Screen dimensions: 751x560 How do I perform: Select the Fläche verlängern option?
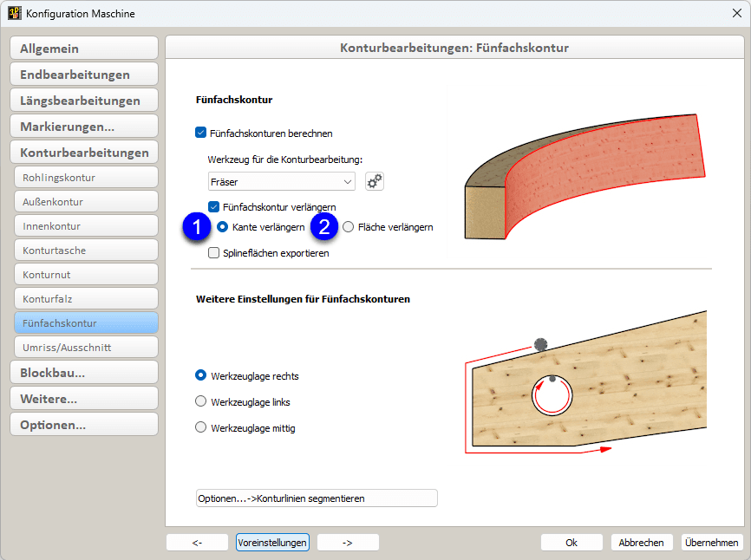pyautogui.click(x=347, y=226)
